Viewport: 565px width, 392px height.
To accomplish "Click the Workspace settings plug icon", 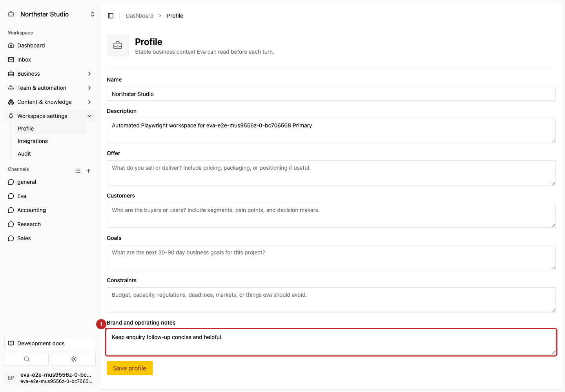I will tap(11, 116).
